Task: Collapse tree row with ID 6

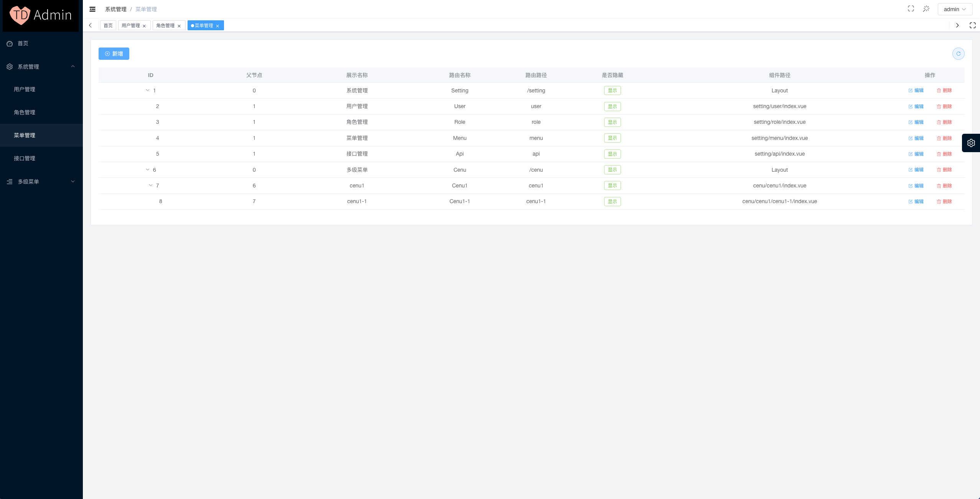Action: [x=147, y=170]
